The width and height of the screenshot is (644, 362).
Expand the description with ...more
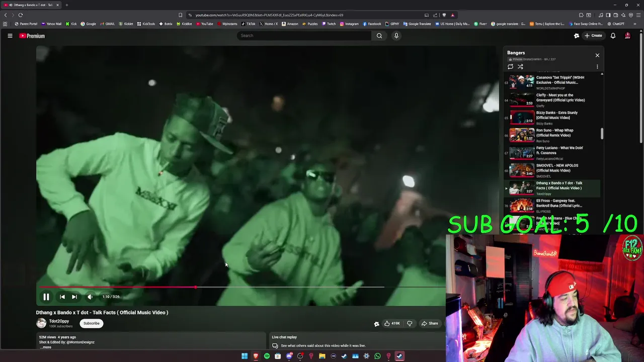pos(45,347)
